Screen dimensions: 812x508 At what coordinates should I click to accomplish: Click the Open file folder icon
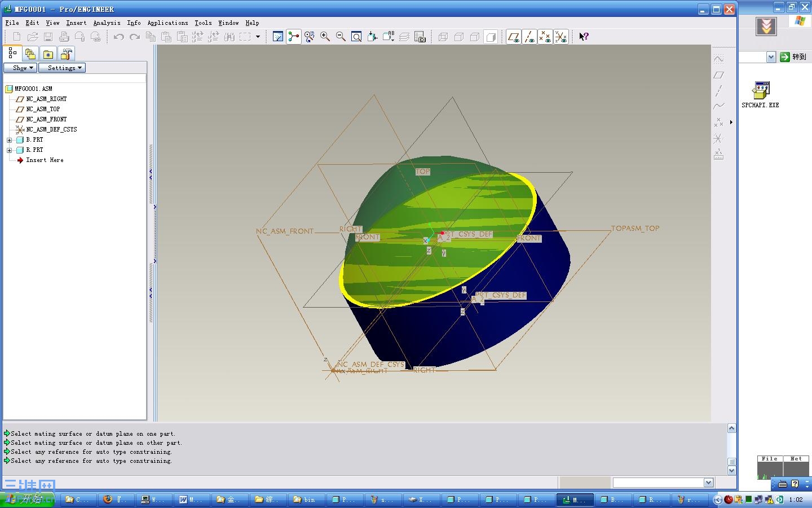tap(33, 37)
